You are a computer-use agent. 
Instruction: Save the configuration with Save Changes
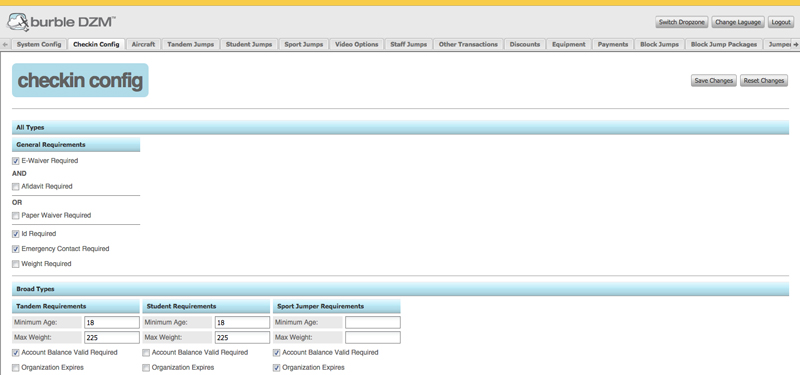click(x=713, y=81)
